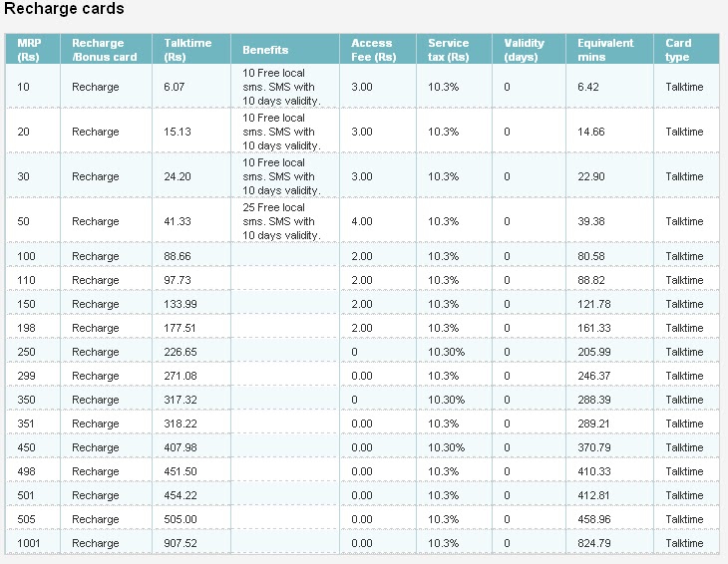The image size is (728, 564).
Task: Click talktime value 505.00
Action: (x=181, y=519)
